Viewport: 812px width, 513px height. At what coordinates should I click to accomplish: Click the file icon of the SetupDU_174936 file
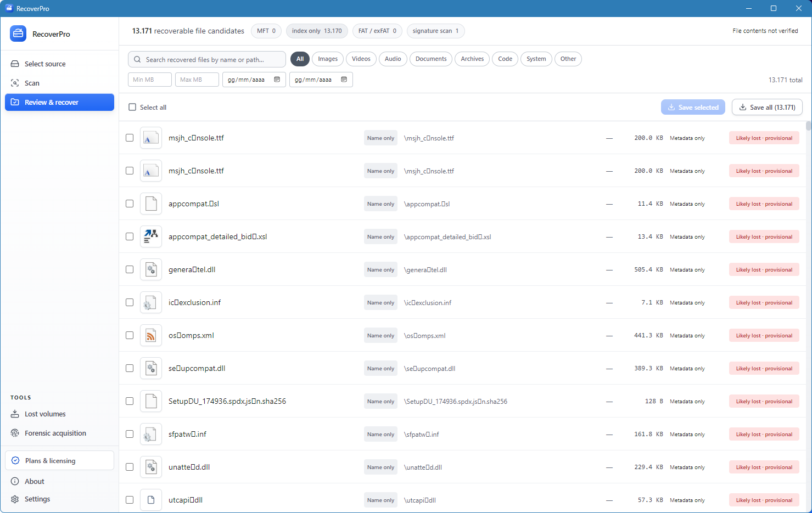151,401
